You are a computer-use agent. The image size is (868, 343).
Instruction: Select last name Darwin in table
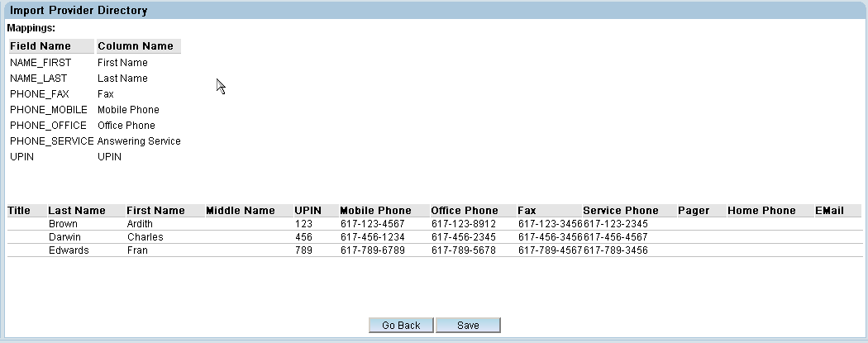64,237
